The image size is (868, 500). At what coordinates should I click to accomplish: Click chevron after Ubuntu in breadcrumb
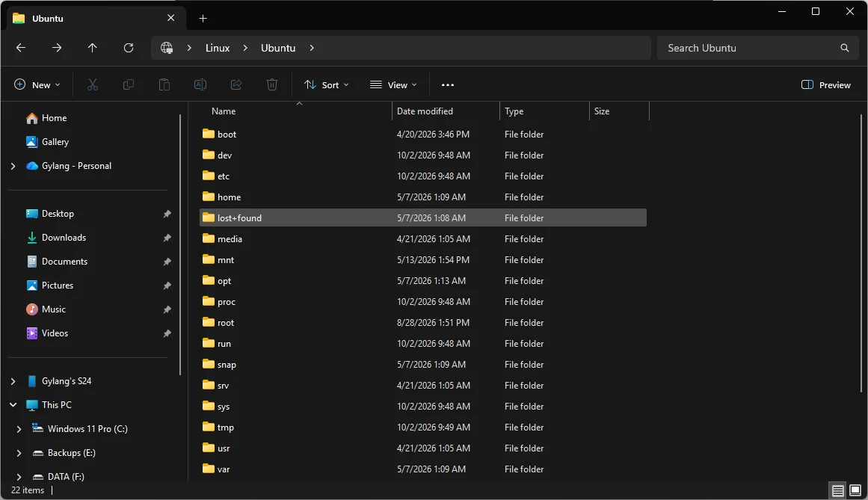[312, 48]
